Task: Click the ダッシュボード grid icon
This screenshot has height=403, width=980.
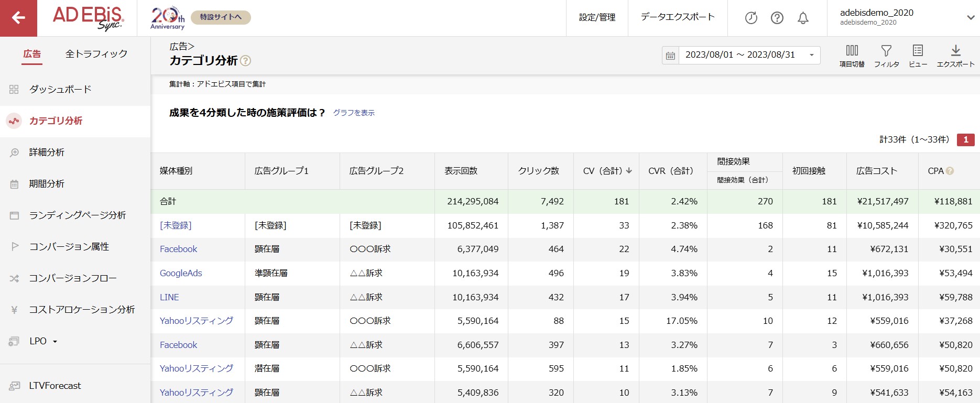Action: [14, 90]
